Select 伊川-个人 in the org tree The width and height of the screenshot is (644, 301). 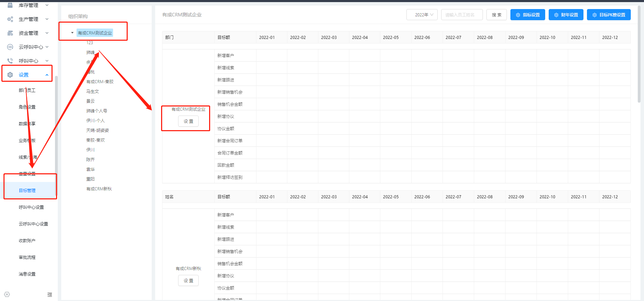point(95,121)
